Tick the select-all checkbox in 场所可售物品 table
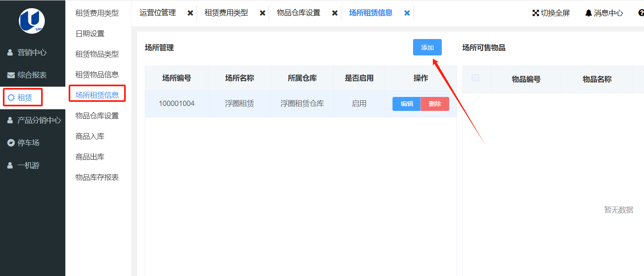The height and width of the screenshot is (276, 644). [x=475, y=78]
